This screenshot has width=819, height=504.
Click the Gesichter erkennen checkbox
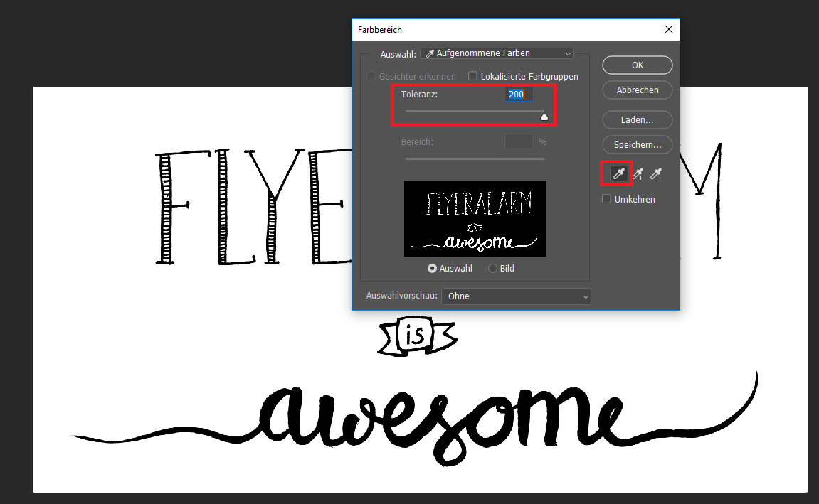click(x=371, y=76)
